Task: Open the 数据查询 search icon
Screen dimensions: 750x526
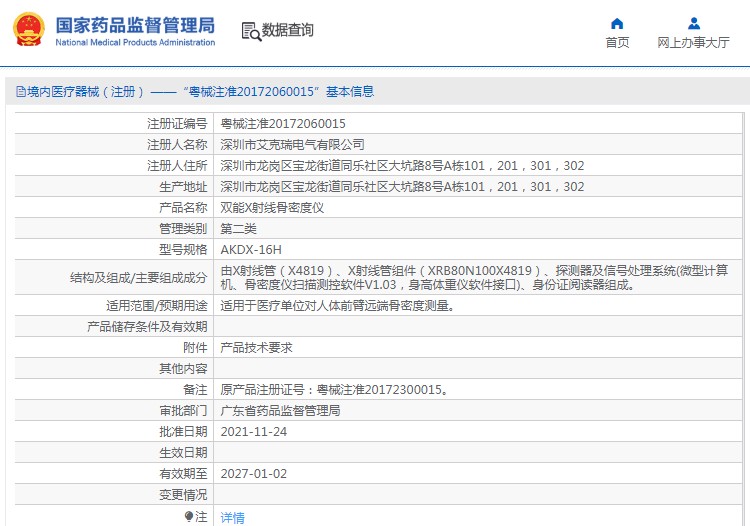Action: pos(251,32)
